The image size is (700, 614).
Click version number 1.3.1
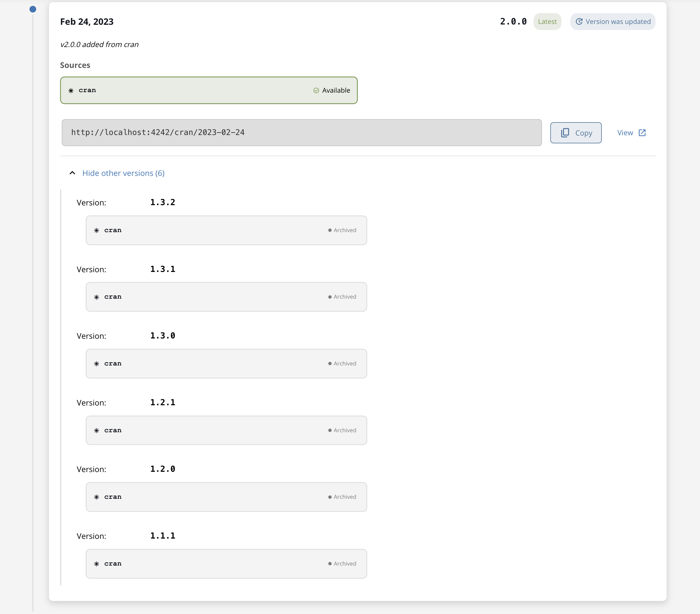[x=163, y=269]
